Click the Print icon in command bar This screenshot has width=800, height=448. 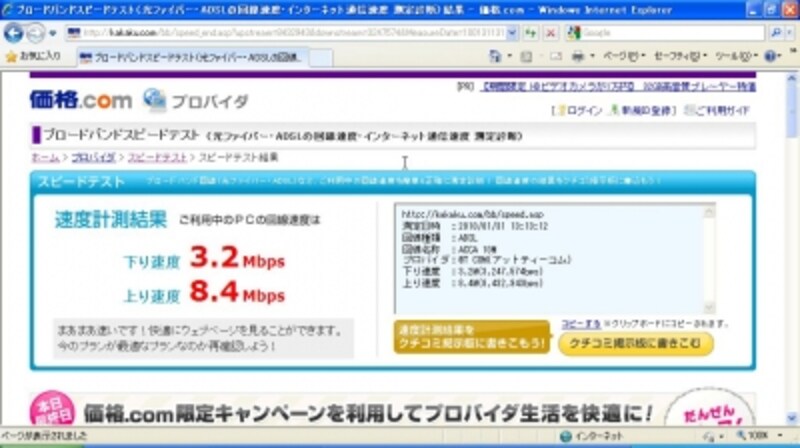coord(578,56)
